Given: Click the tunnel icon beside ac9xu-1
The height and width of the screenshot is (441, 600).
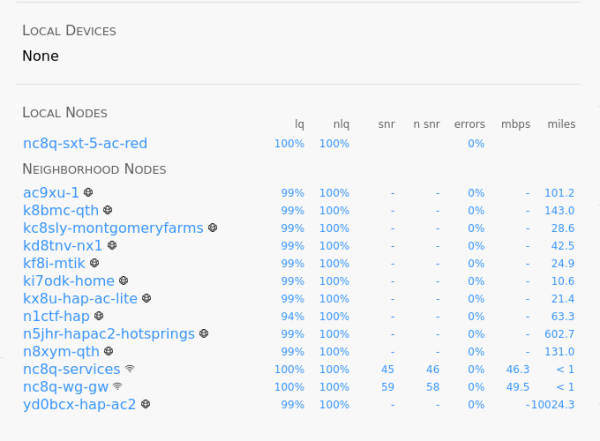Looking at the screenshot, I should tap(88, 192).
